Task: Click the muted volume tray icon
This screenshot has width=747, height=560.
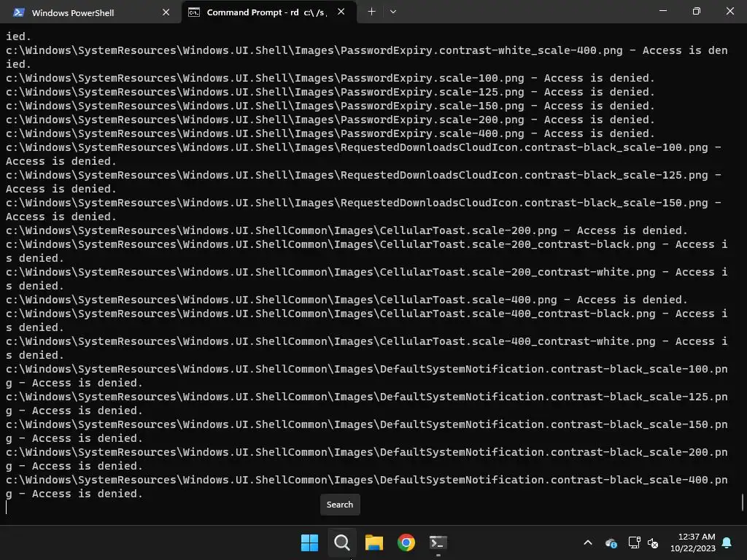Action: [653, 542]
